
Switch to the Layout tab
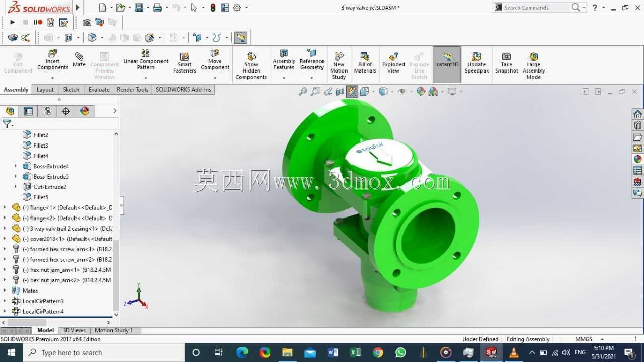tap(45, 90)
